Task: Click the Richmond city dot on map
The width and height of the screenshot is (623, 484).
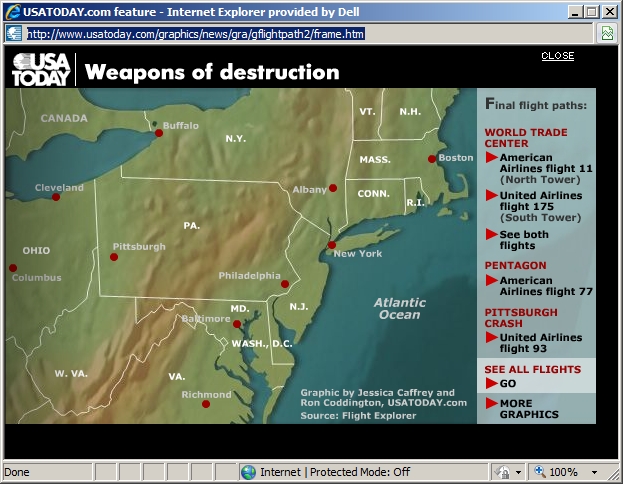Action: [x=206, y=404]
